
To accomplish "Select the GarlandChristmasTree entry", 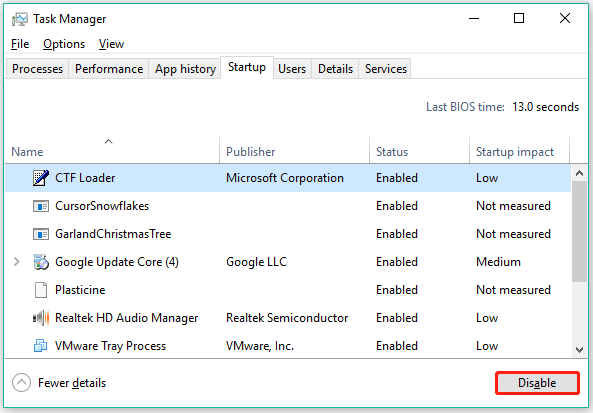I will 113,234.
